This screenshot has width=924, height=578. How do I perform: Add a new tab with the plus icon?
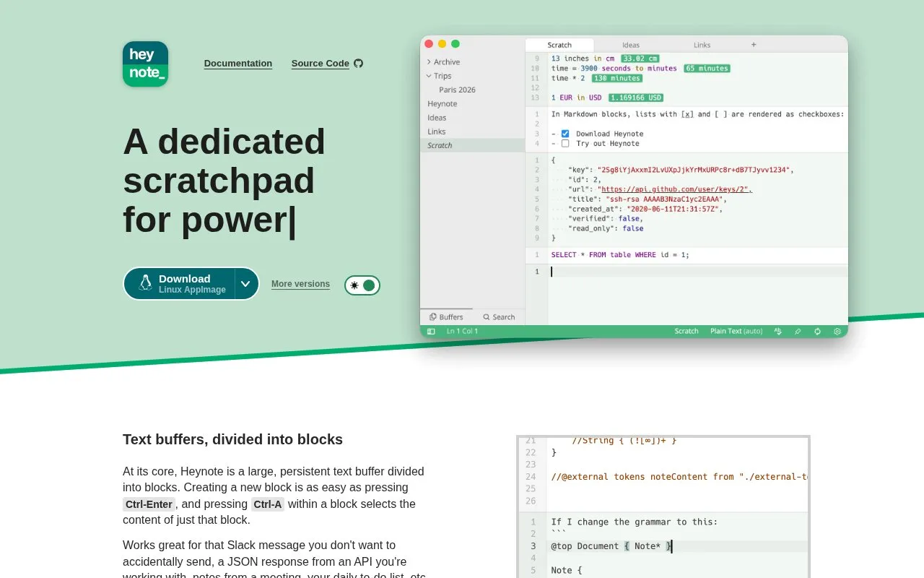[754, 45]
